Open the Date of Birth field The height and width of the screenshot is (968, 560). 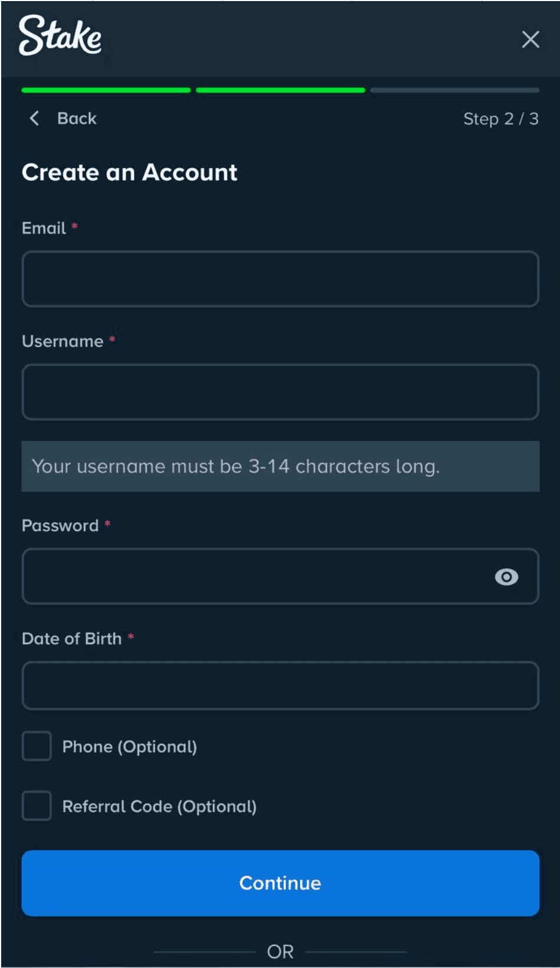tap(280, 686)
